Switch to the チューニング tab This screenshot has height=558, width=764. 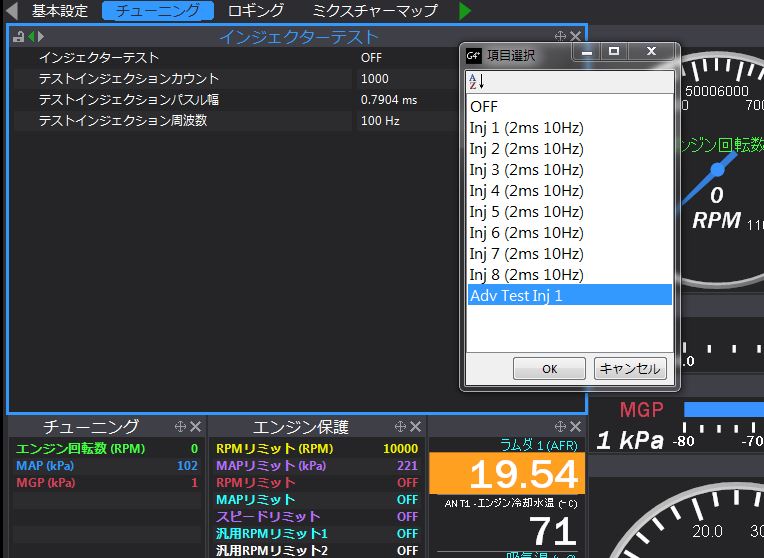click(x=158, y=11)
